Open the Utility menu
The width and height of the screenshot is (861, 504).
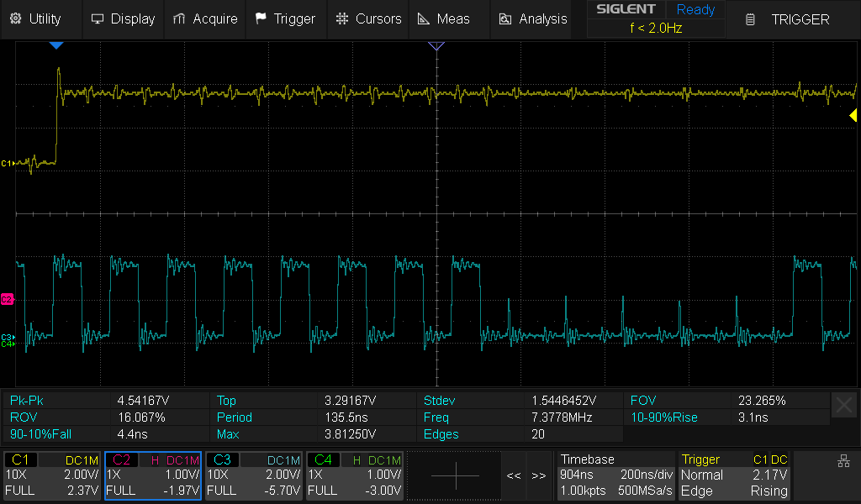(x=35, y=18)
